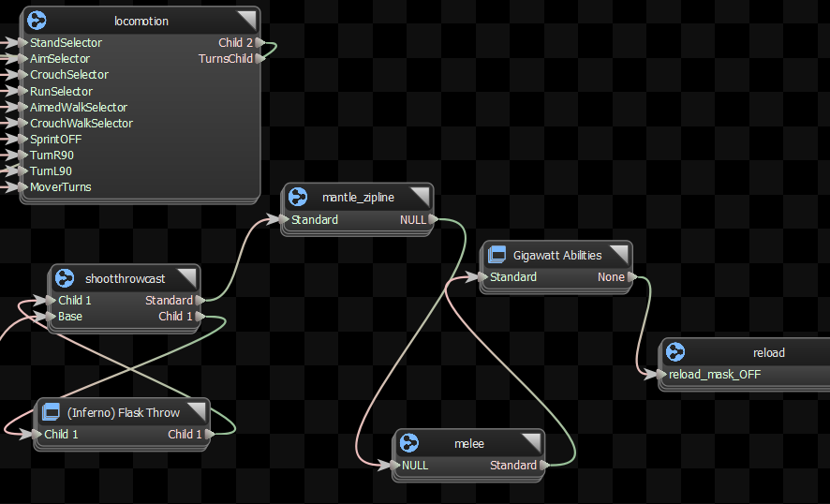Click the mantle_zipline node selector icon
The width and height of the screenshot is (830, 504).
pos(298,197)
